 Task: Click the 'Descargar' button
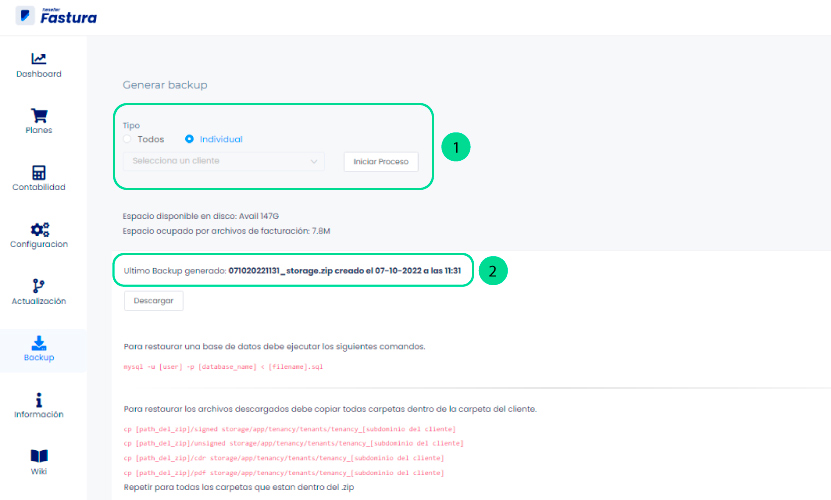pos(153,299)
